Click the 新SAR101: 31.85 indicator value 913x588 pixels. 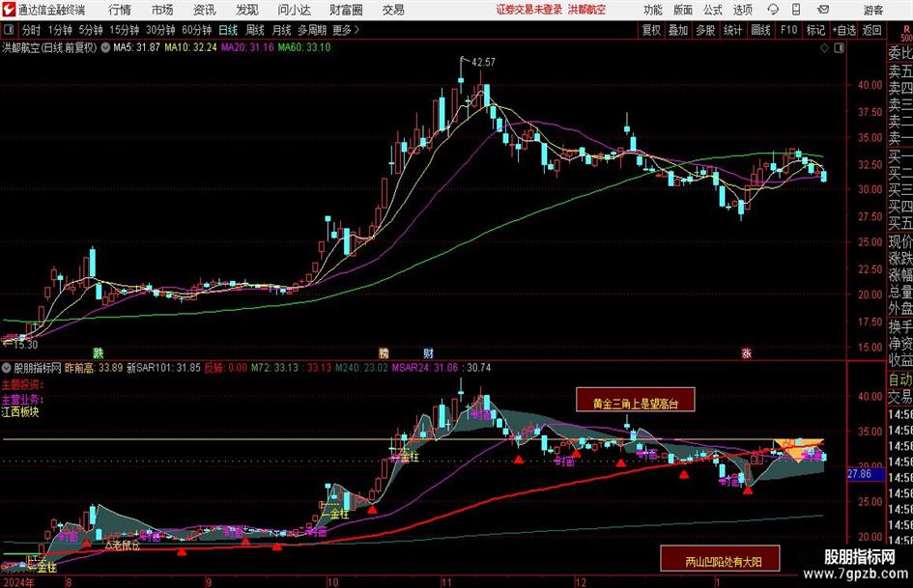coord(163,368)
